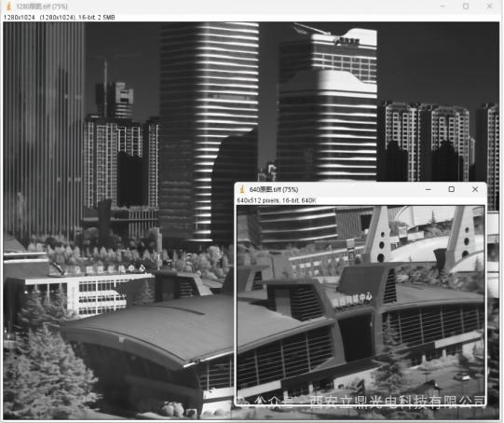The height and width of the screenshot is (423, 504).
Task: Click the 1280x1024 16-bit info line
Action: tap(59, 18)
